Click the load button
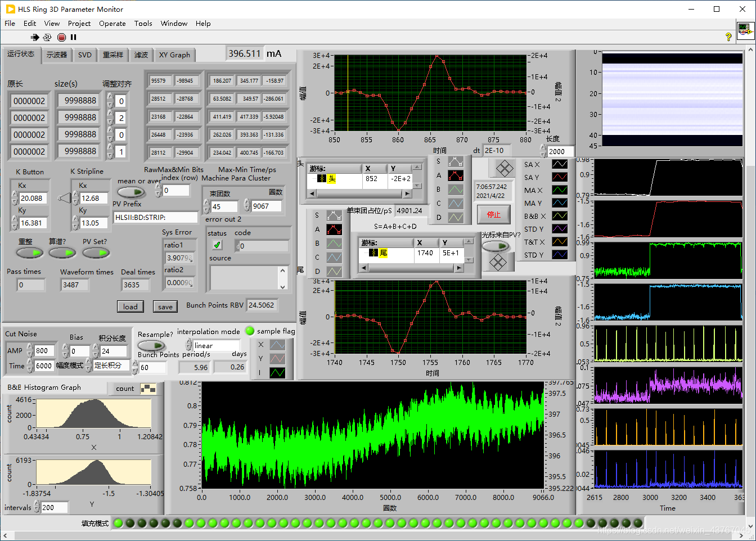756x541 pixels. point(130,306)
